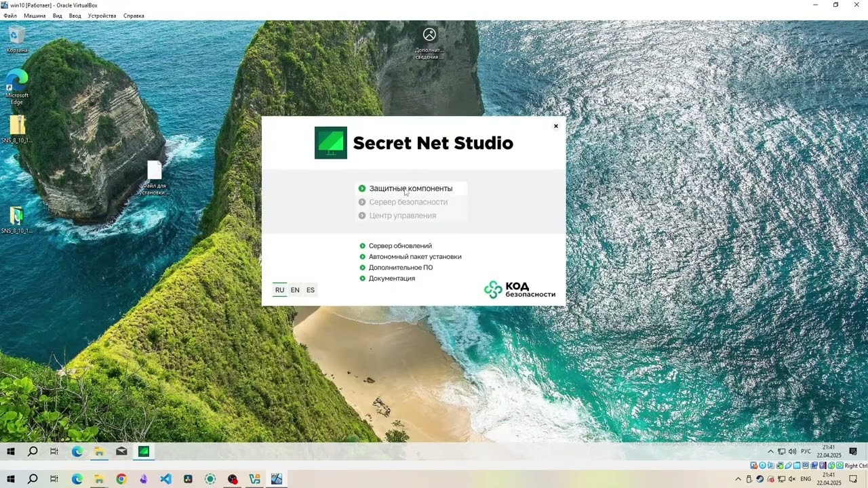868x488 pixels.
Task: Click VirtualBox hard disk status icon
Action: pyautogui.click(x=753, y=466)
